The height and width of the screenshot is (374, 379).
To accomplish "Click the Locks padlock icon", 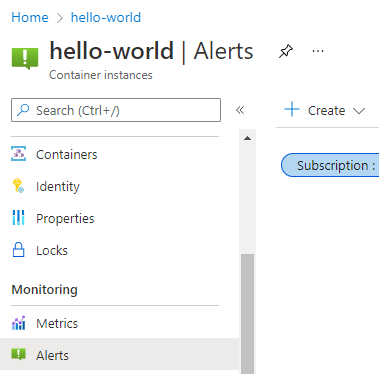I will point(18,250).
